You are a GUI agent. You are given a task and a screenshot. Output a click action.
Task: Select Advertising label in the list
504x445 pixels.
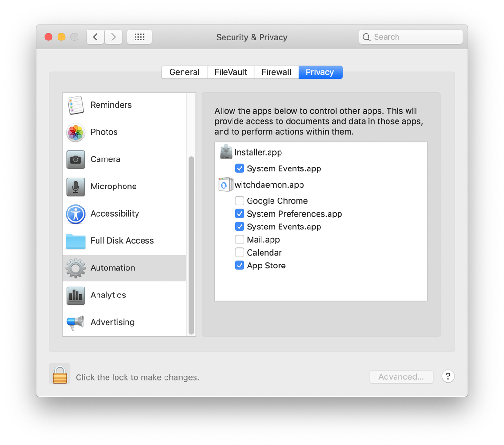coord(113,322)
